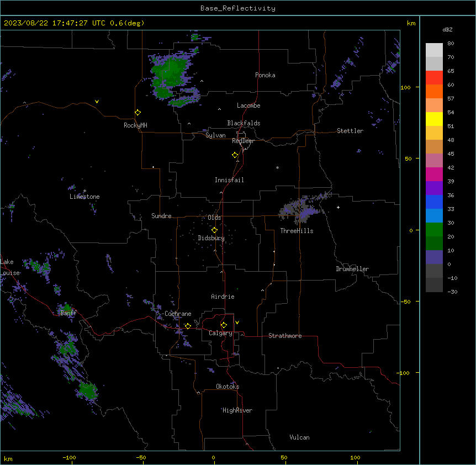Click the yellow diamond marker above Calgary label
Screen dimensions: 476x465
(224, 325)
